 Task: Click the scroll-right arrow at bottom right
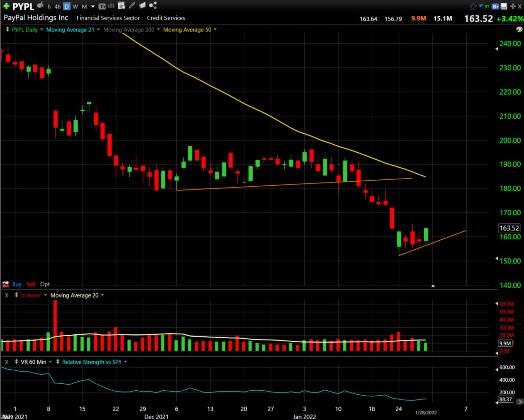[520, 401]
